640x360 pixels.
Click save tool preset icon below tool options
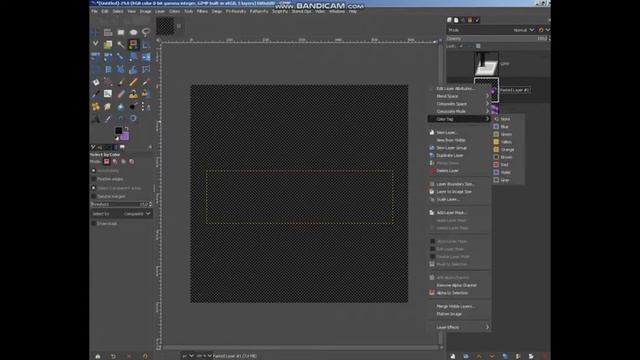pos(98,356)
